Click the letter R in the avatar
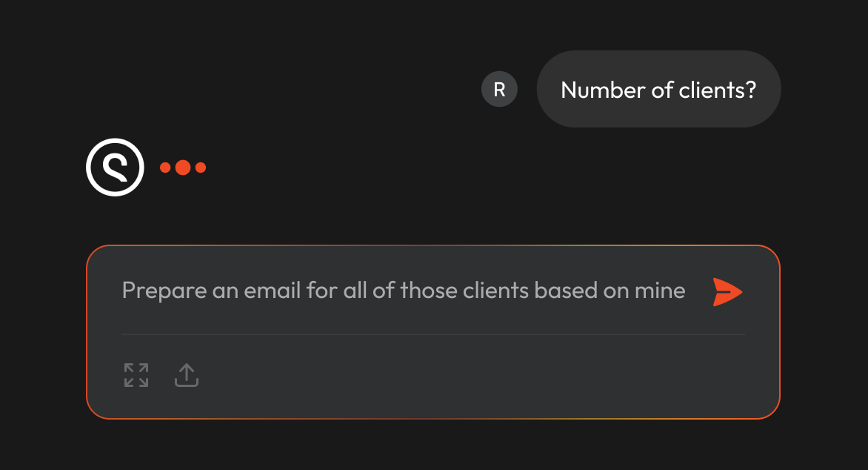The width and height of the screenshot is (868, 470). [x=499, y=89]
